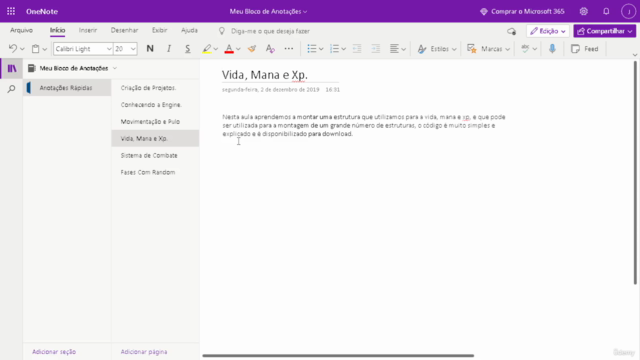Open the Edição mode dropdown
This screenshot has width=640, height=360.
point(548,31)
